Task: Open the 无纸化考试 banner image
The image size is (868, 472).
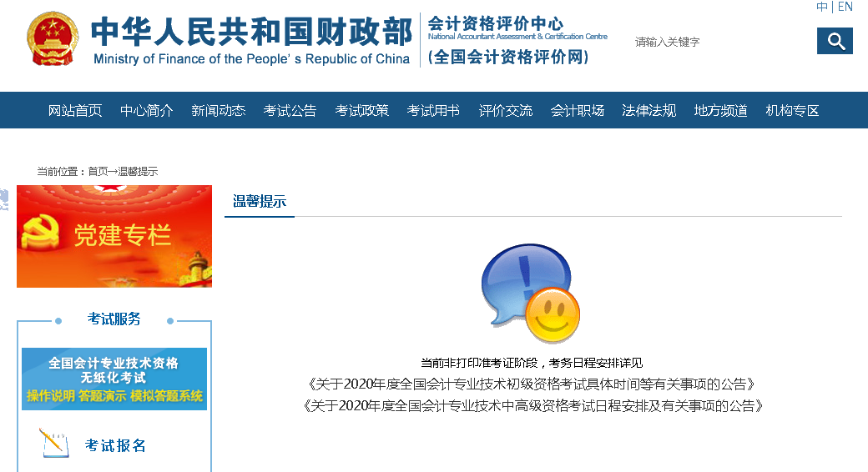Action: 114,379
